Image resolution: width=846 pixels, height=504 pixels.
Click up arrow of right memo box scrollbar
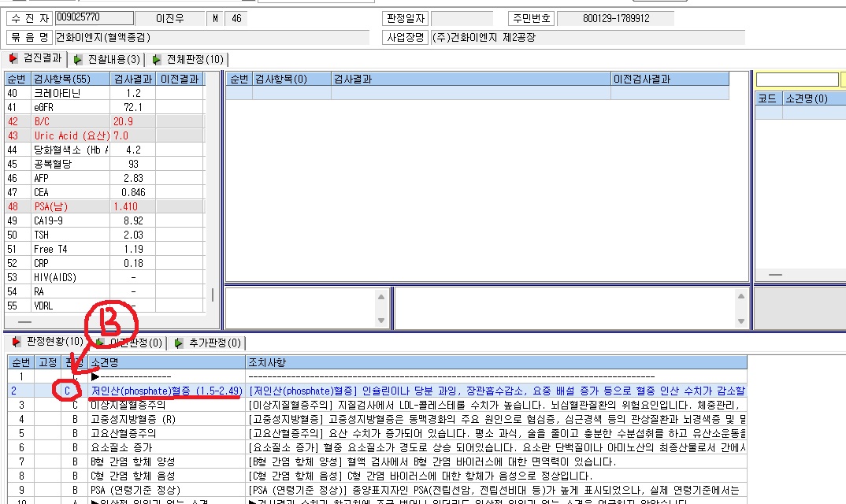click(740, 296)
